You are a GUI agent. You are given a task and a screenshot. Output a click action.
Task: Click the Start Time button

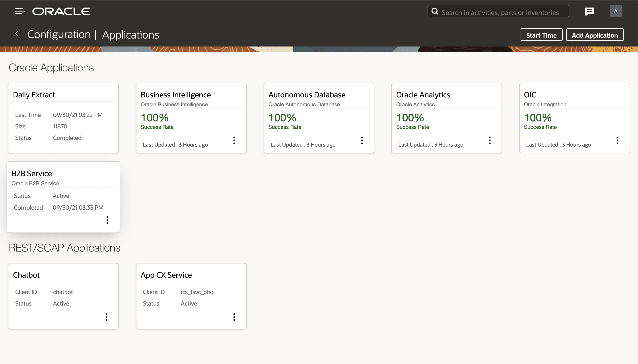pyautogui.click(x=541, y=35)
